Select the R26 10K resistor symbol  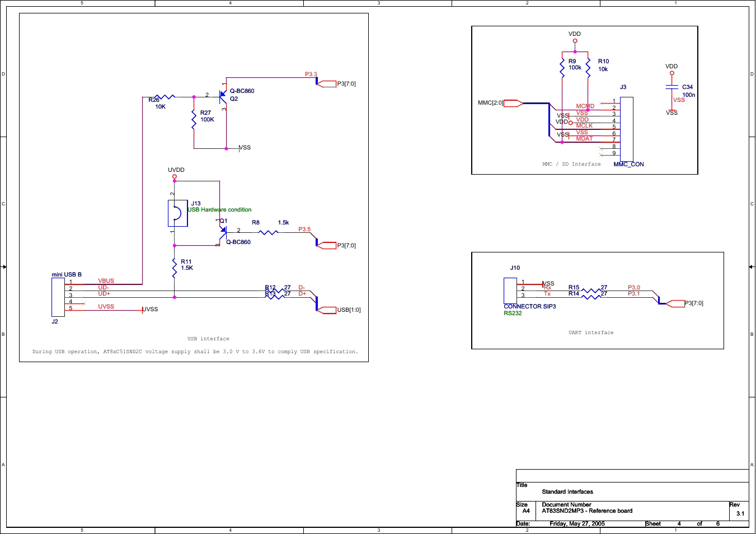pyautogui.click(x=165, y=97)
